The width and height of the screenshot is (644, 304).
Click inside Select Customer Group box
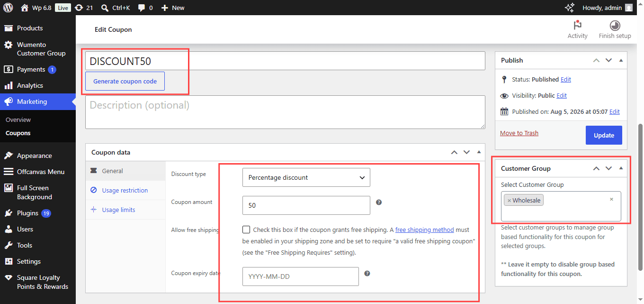coord(561,206)
